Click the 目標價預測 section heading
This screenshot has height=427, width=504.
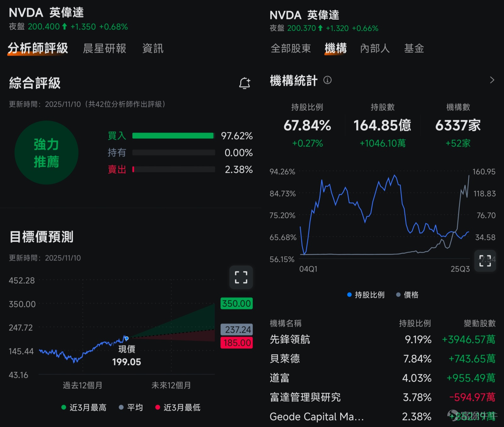(x=41, y=237)
